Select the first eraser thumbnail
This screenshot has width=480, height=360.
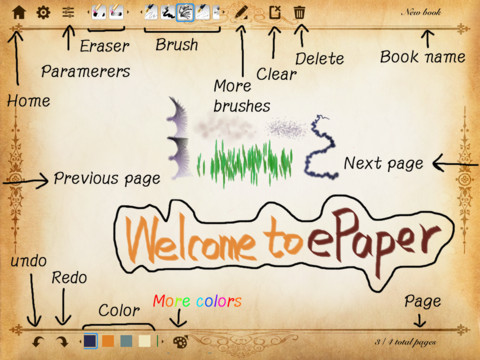click(99, 13)
